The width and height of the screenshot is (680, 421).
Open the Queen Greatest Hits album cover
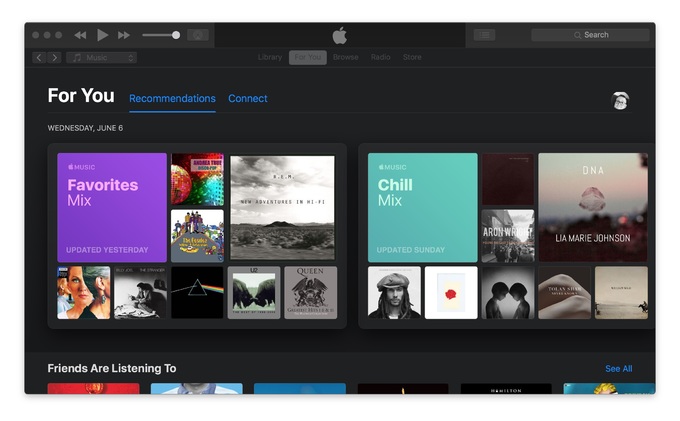pos(311,293)
